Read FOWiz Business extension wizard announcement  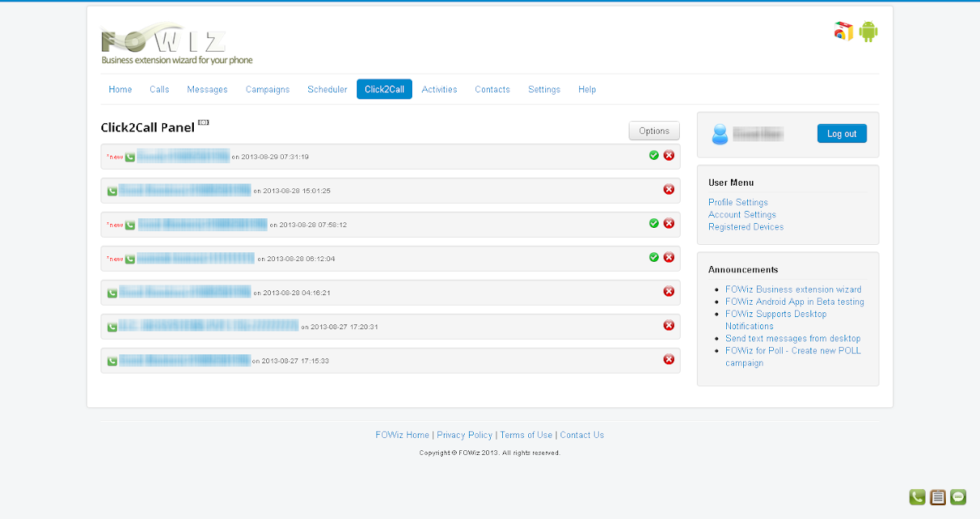[793, 290]
